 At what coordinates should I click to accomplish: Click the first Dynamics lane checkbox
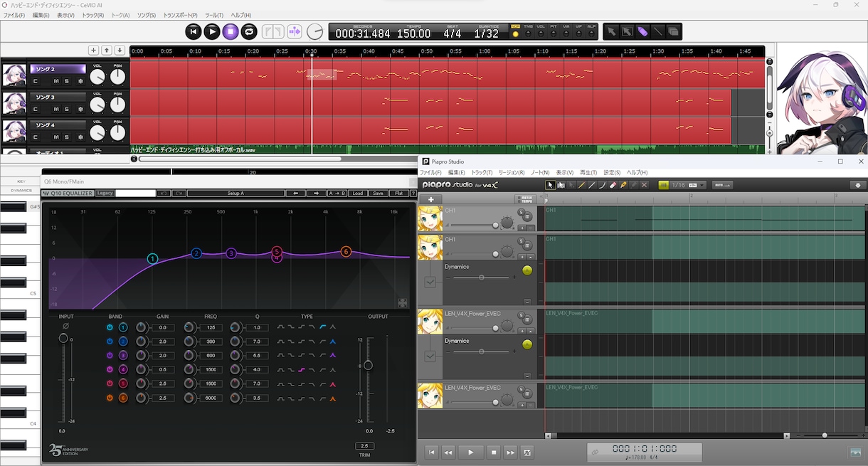point(430,282)
